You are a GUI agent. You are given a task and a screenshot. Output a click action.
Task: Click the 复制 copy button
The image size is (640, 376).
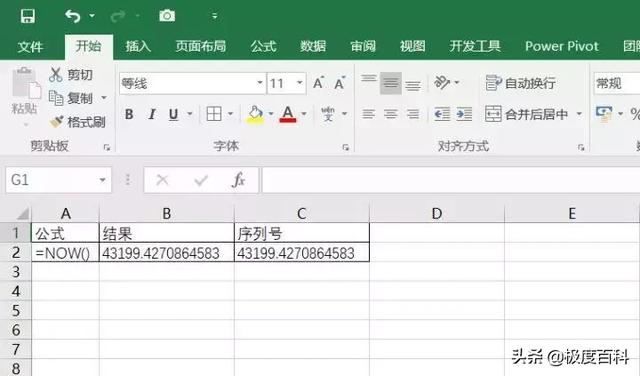click(x=71, y=98)
